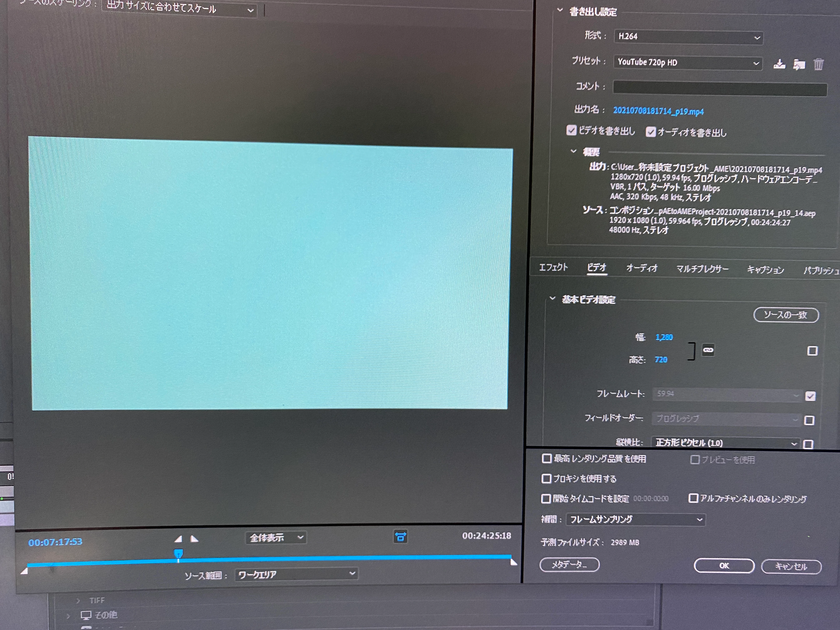Click the output name 20210708181714_p19.mp4 link
The height and width of the screenshot is (630, 840).
(x=658, y=111)
